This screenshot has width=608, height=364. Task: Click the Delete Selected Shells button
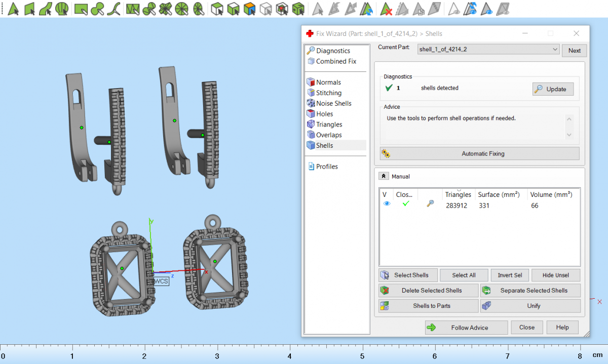point(428,291)
